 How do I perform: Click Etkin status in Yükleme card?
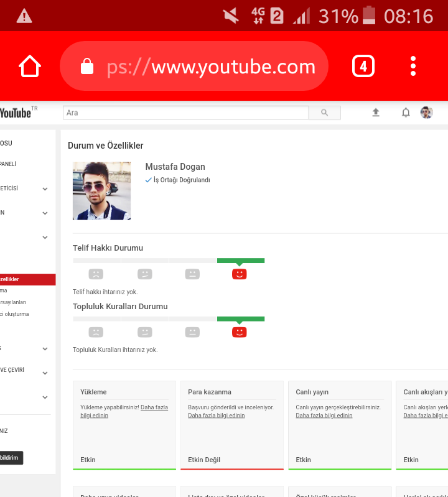[88, 460]
